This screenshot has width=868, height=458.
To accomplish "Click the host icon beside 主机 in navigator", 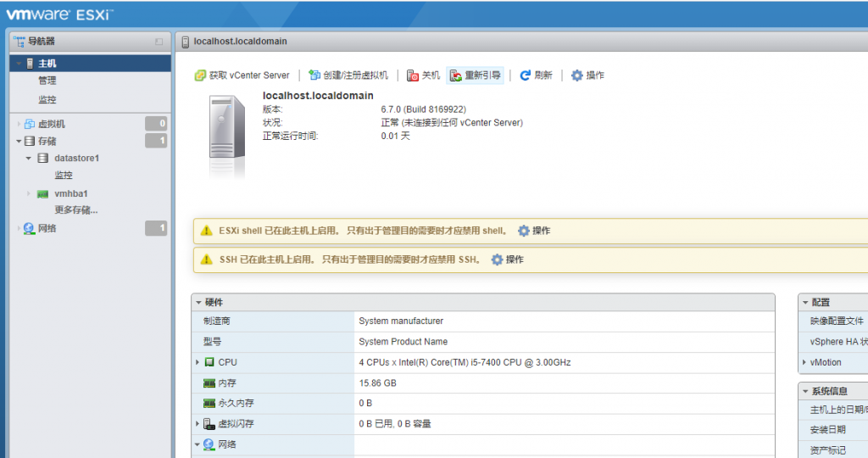I will [30, 64].
